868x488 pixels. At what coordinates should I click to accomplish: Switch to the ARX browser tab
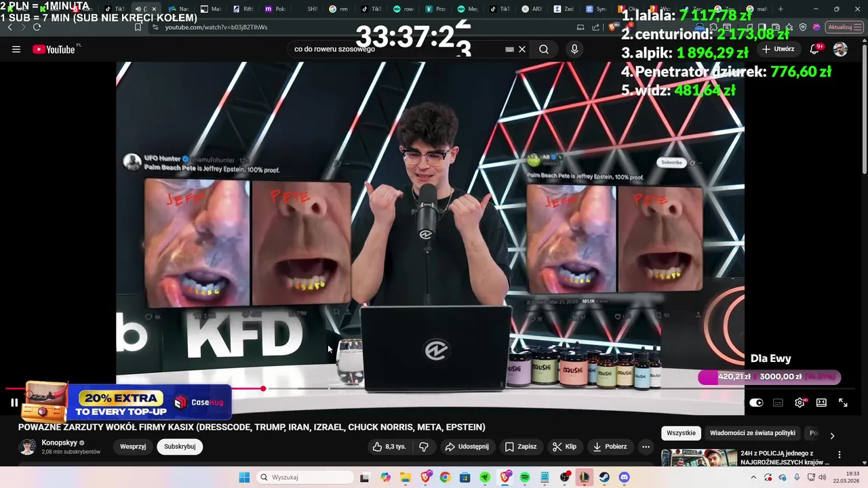[532, 9]
